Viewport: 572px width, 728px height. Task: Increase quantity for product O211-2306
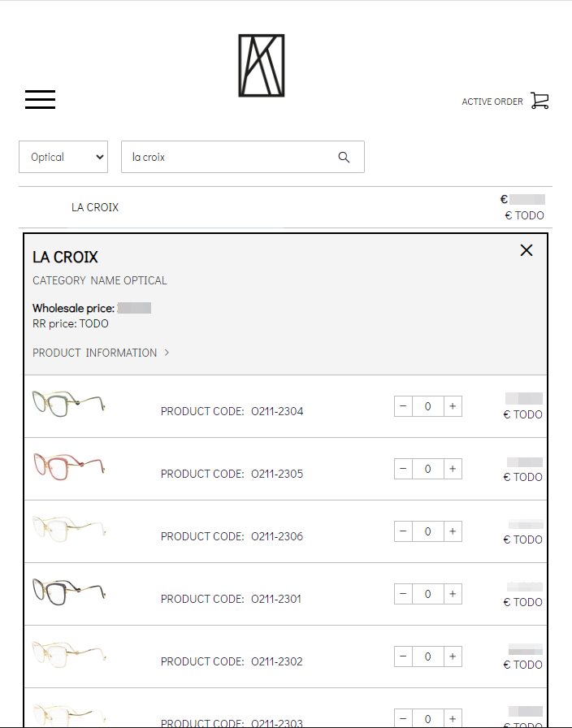point(453,531)
